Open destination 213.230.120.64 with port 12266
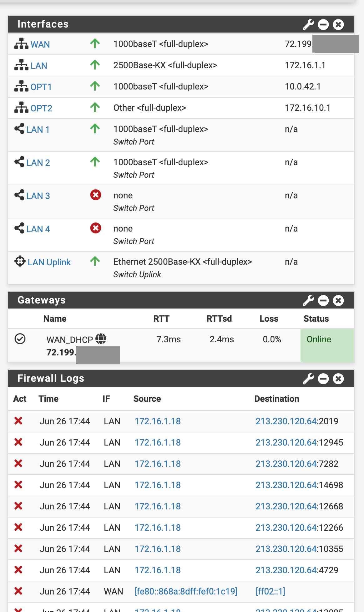The image size is (364, 612). click(286, 528)
